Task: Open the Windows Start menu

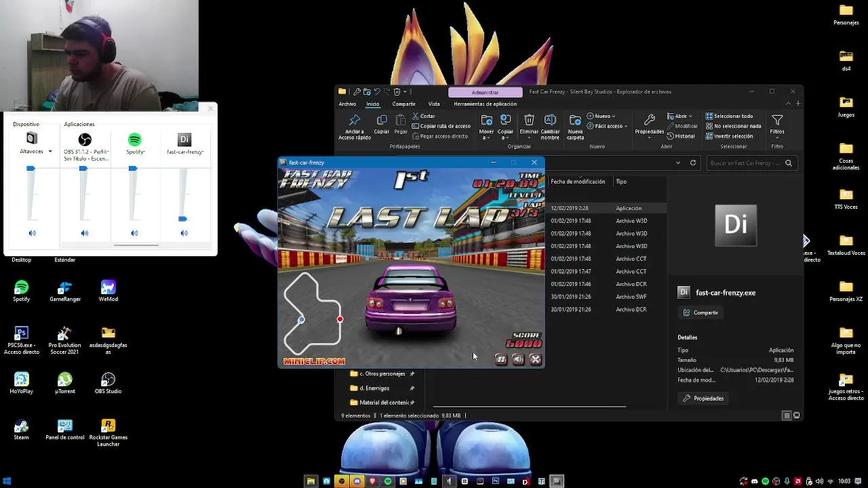Action: (x=7, y=481)
